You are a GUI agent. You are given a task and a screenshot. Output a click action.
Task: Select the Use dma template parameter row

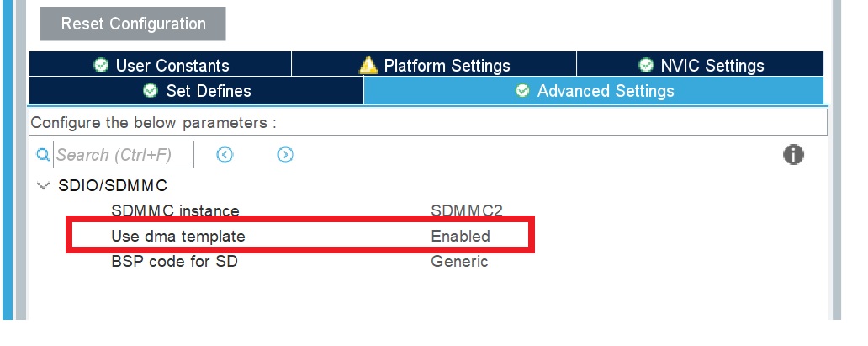(178, 237)
